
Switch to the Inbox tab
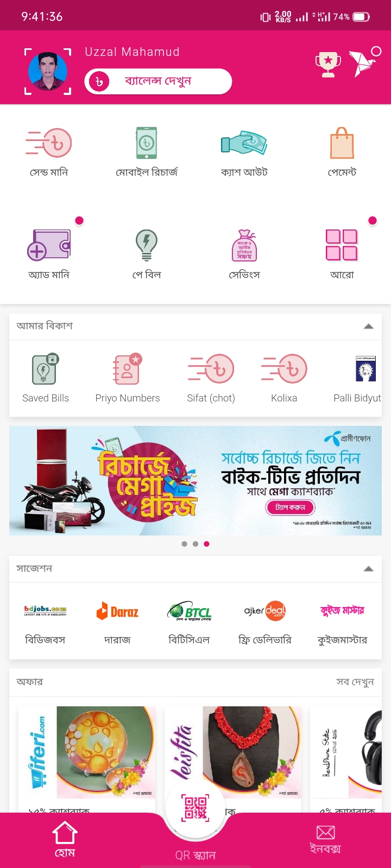tap(325, 839)
